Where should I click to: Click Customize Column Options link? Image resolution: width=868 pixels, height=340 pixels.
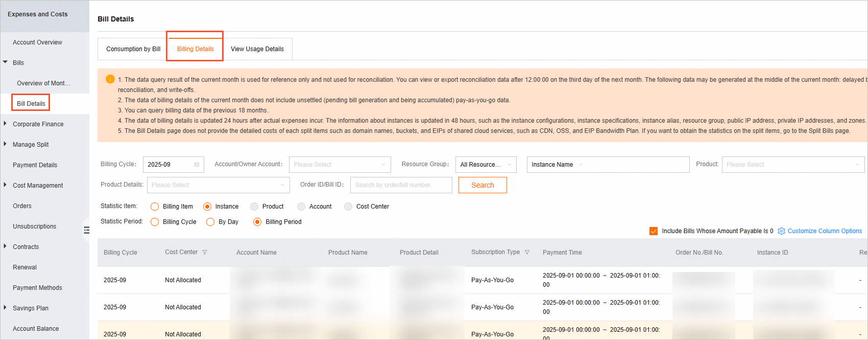point(825,231)
